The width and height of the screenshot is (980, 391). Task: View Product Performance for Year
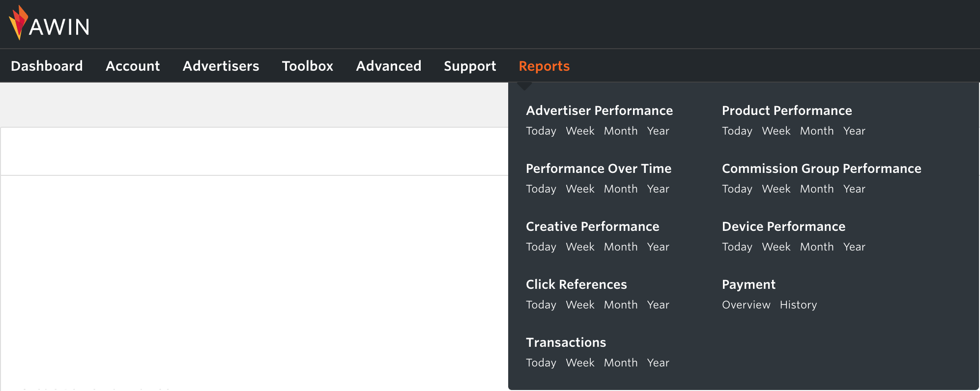tap(854, 131)
